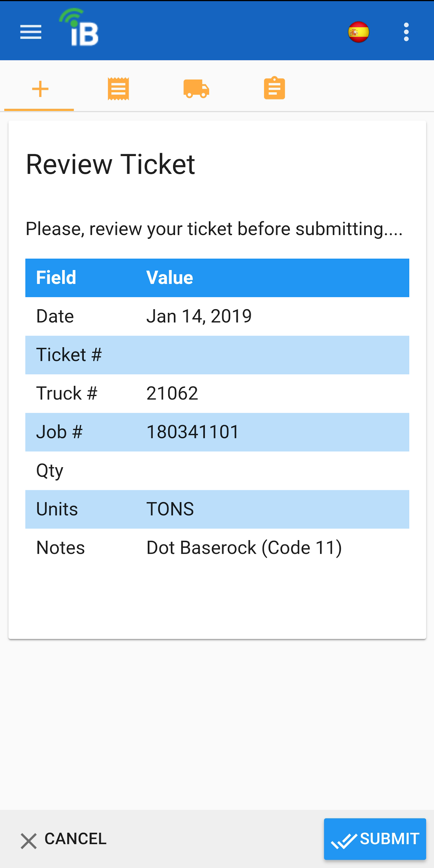This screenshot has height=868, width=434.
Task: Submit the reviewed ticket
Action: point(375,839)
